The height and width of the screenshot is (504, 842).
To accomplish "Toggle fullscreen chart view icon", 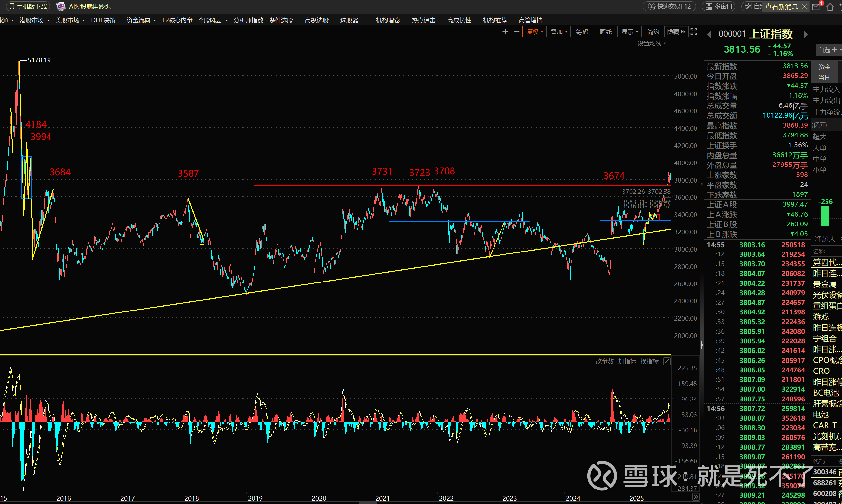I will (x=694, y=32).
